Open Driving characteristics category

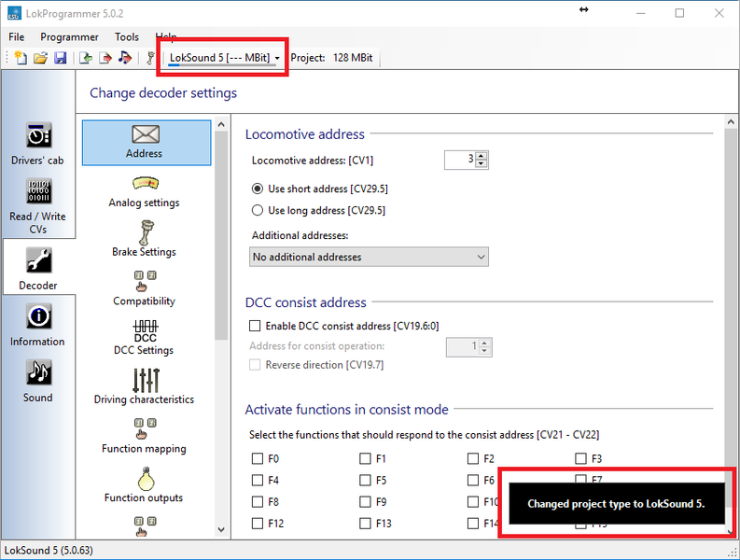pos(145,387)
